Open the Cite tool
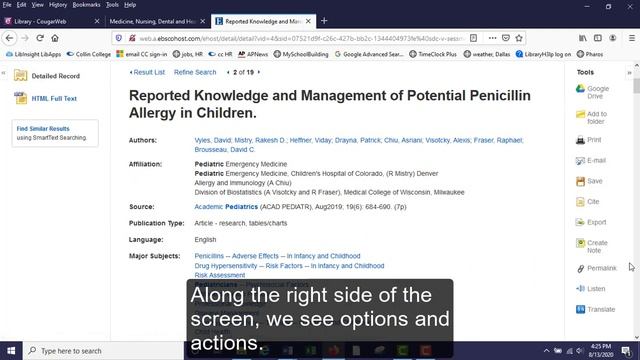The image size is (640, 360). 587,202
